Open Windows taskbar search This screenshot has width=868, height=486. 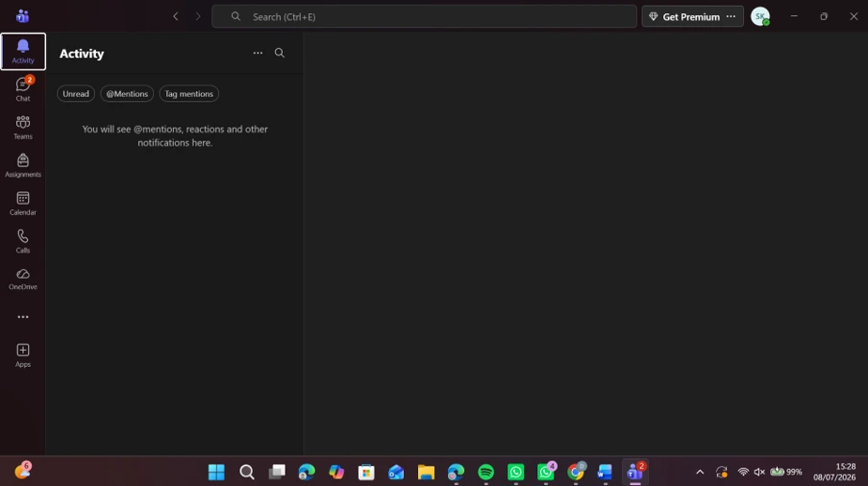247,472
